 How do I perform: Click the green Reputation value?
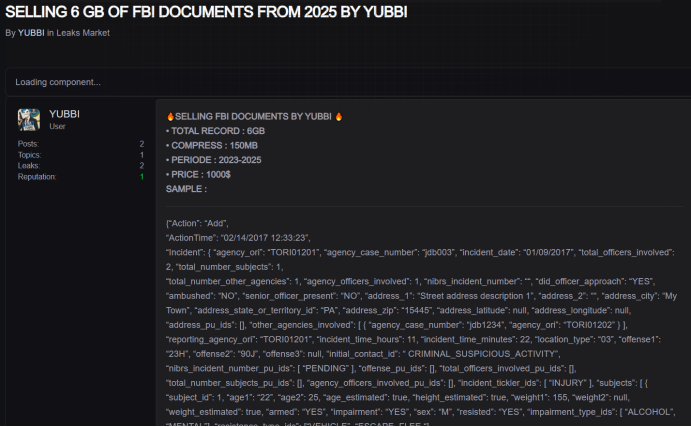tap(141, 177)
